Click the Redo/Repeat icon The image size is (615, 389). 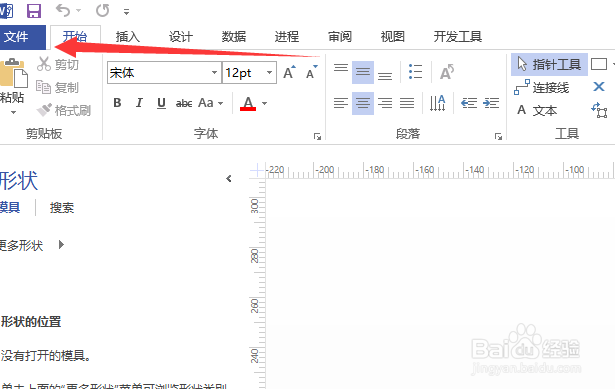(x=102, y=11)
